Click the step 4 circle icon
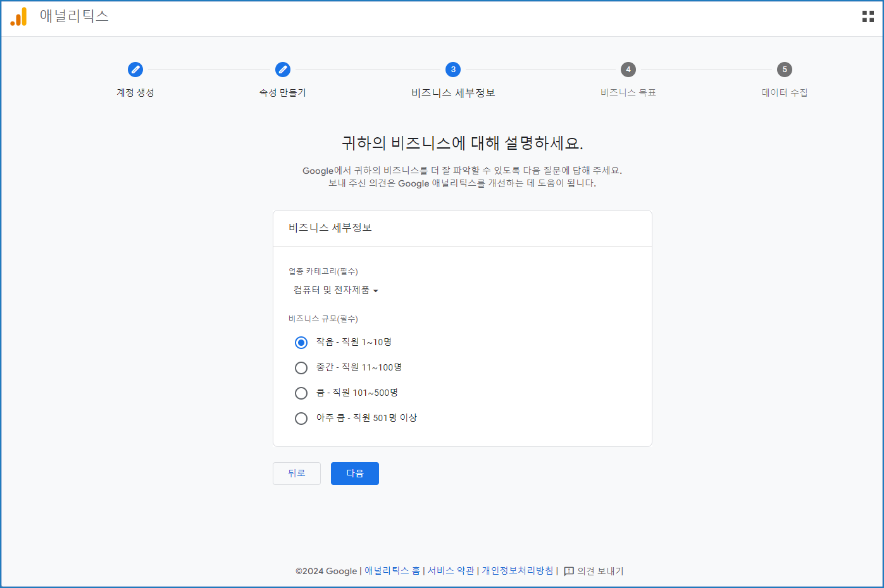This screenshot has height=588, width=884. [x=628, y=70]
